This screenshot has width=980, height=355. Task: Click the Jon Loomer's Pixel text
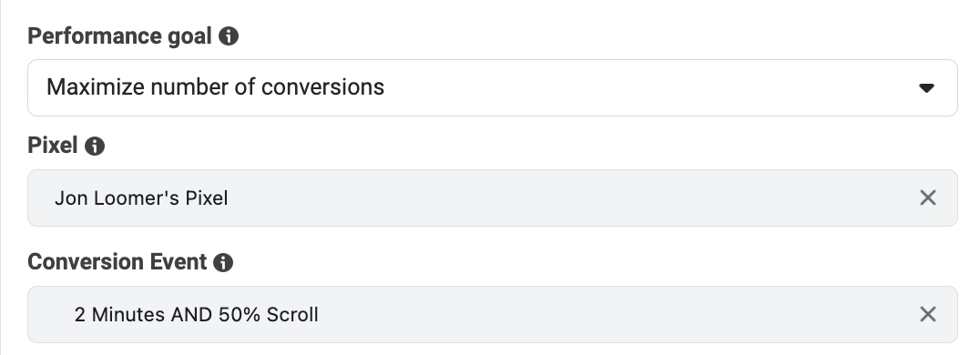(x=141, y=198)
